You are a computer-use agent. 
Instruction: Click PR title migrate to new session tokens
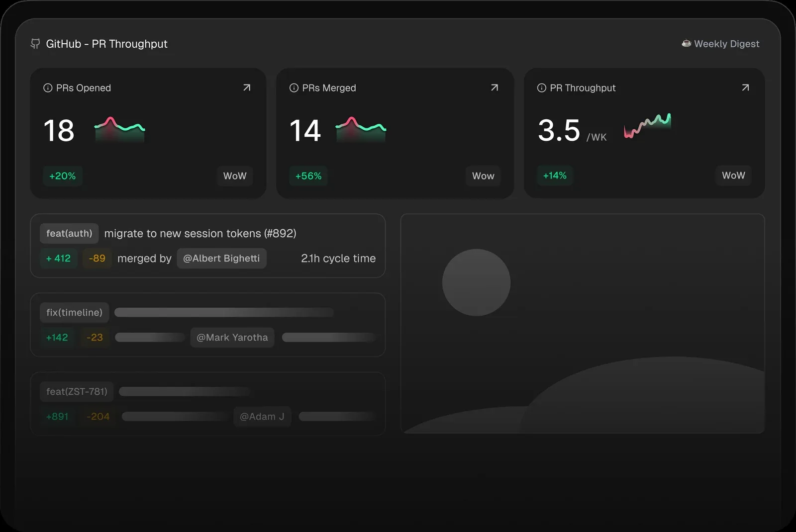[200, 233]
